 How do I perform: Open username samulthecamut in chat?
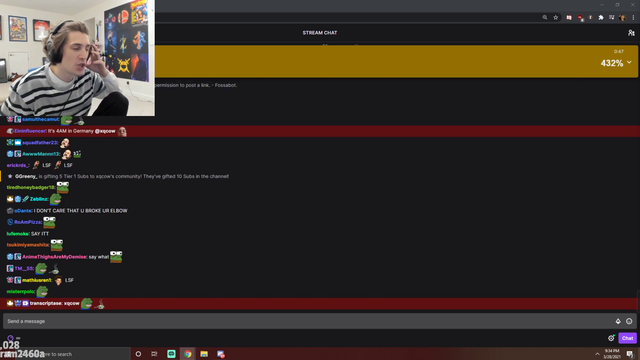[41, 119]
